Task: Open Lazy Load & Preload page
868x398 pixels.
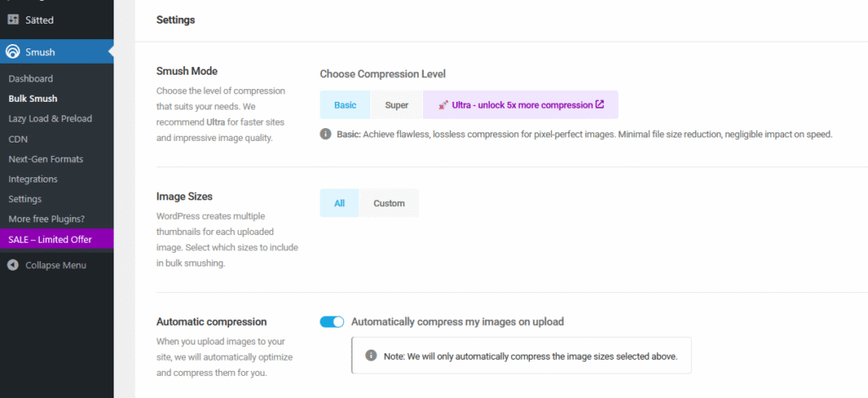Action: 50,119
